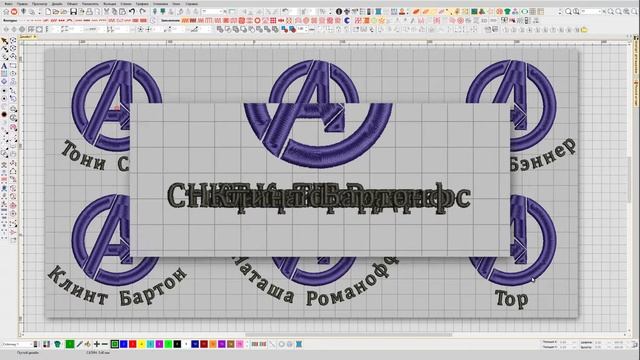Redo the last action
The image size is (640, 360).
[x=142, y=11]
